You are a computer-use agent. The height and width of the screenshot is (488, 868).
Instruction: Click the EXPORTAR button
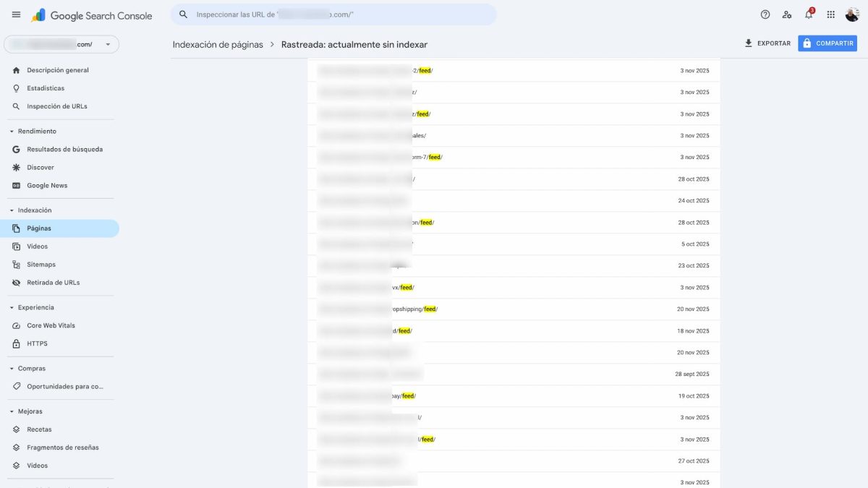pos(767,43)
